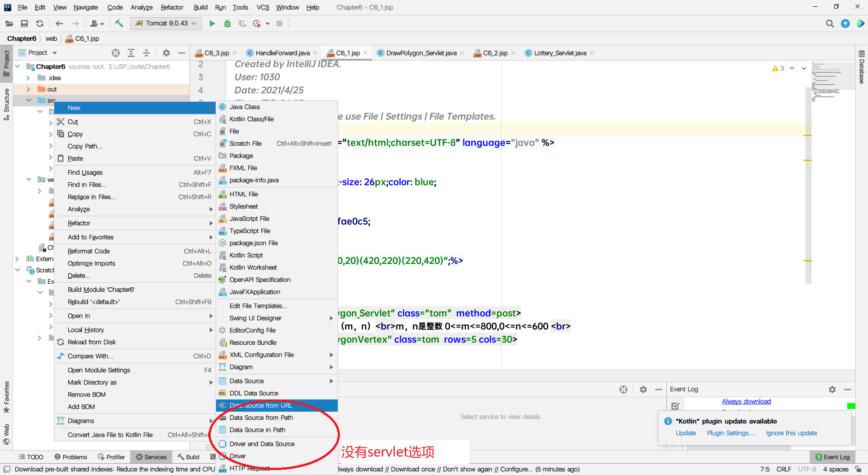The width and height of the screenshot is (868, 475).
Task: Select Package in New submenu
Action: pos(277,156)
